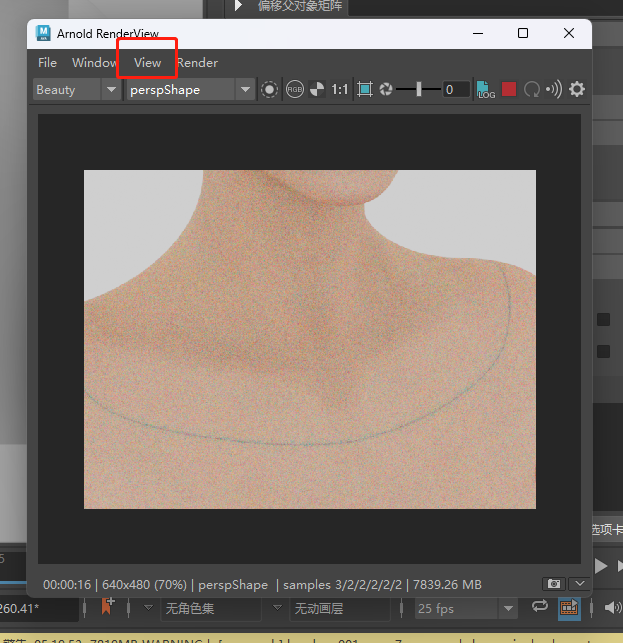Image resolution: width=623 pixels, height=643 pixels.
Task: Set render view zoom to 1:1
Action: 340,89
